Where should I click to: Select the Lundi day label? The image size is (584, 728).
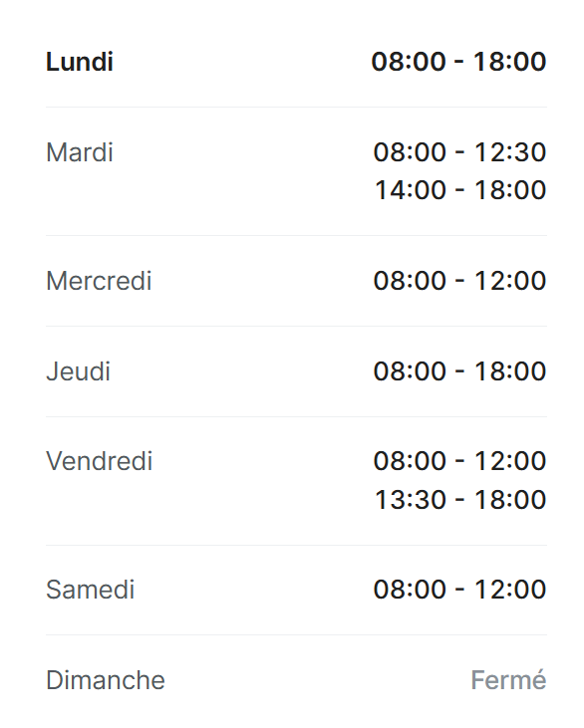pos(80,62)
